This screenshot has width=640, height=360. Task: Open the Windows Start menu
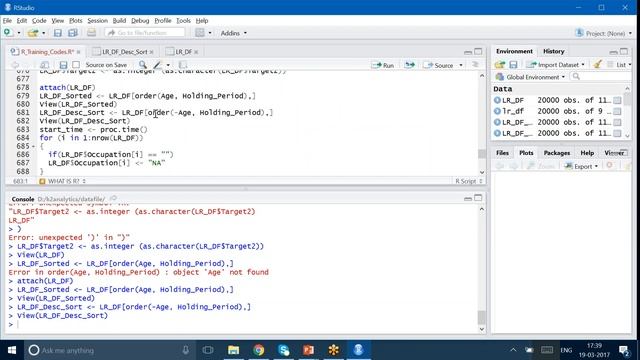coord(12,350)
